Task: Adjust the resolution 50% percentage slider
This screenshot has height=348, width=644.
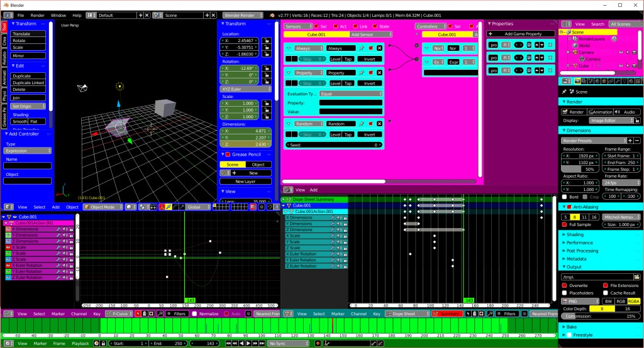Action: click(579, 169)
